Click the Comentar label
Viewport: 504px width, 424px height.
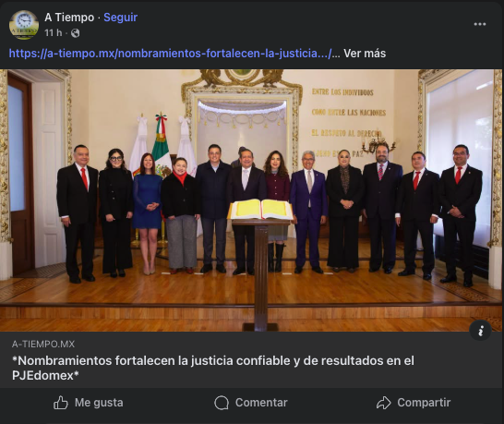pos(261,403)
